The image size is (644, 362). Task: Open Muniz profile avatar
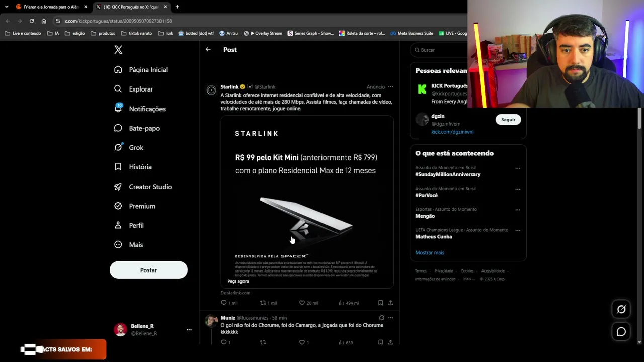211,320
